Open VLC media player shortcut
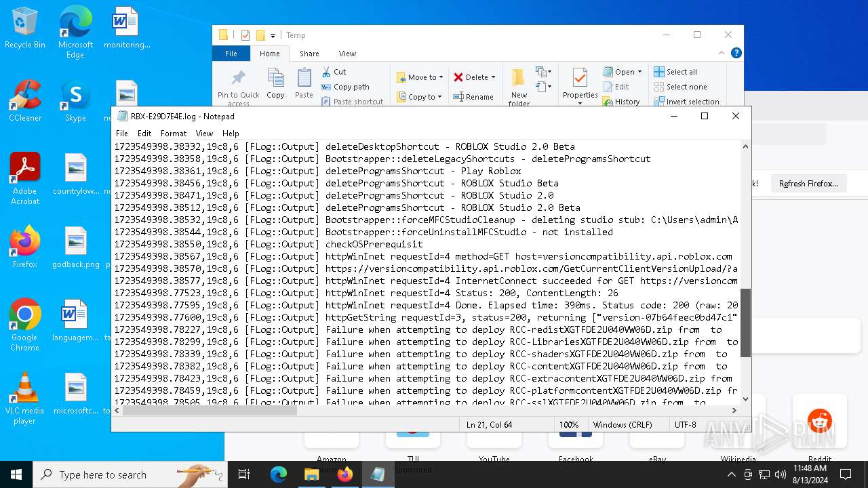Screen dimensions: 868x488 25,399
